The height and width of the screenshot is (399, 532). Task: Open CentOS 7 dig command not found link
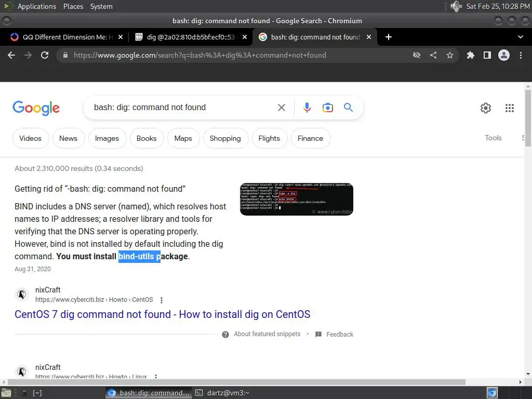click(x=162, y=314)
